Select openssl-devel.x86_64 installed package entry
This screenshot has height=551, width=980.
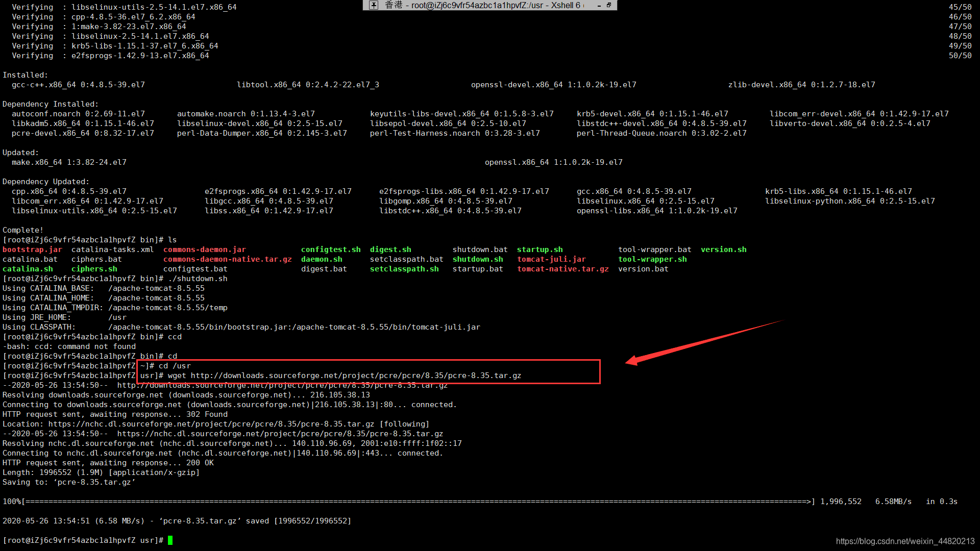[x=553, y=85]
